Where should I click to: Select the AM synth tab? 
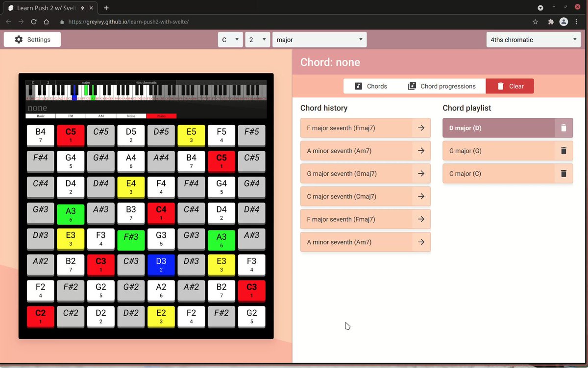(101, 116)
